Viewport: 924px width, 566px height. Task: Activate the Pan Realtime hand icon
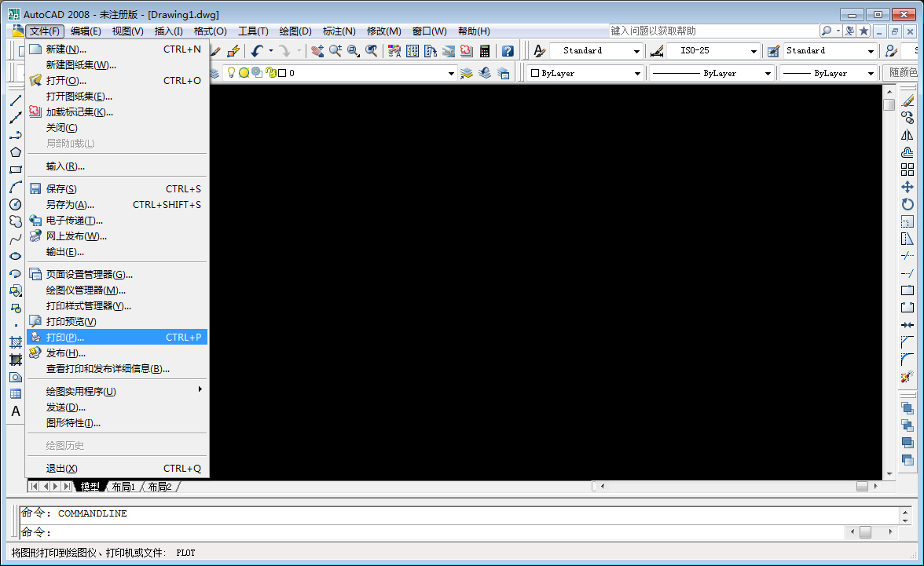pyautogui.click(x=318, y=50)
